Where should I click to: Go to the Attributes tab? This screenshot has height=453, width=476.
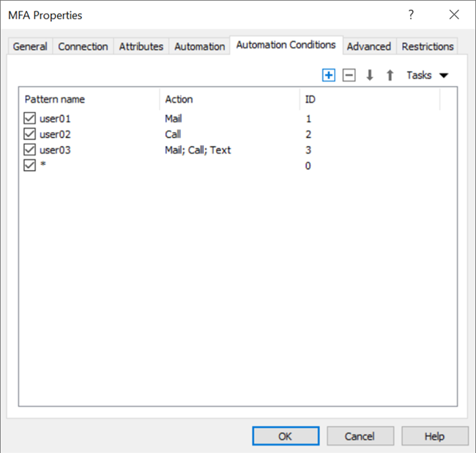[141, 46]
